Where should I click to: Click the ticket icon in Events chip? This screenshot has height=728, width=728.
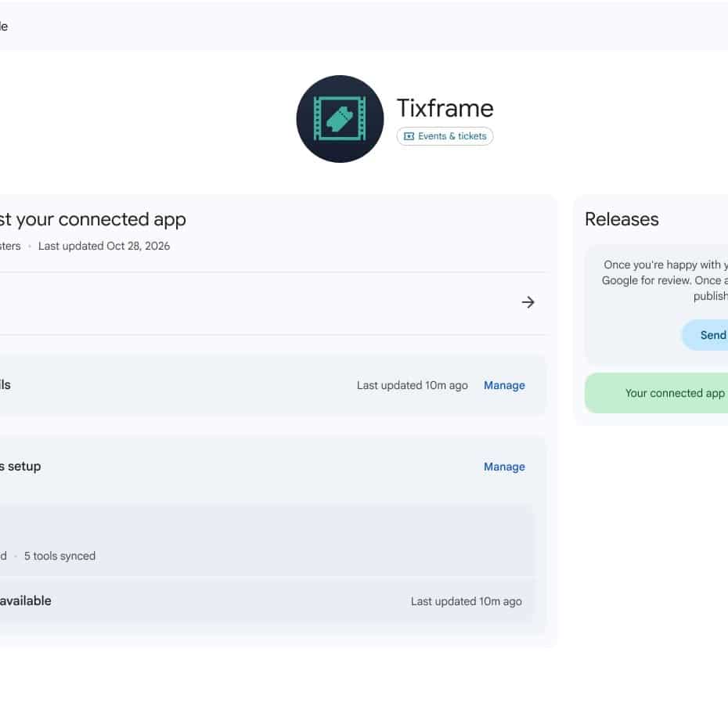409,136
